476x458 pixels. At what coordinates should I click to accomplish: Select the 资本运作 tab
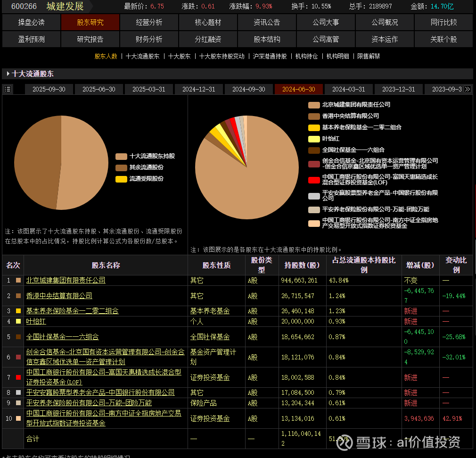[385, 39]
